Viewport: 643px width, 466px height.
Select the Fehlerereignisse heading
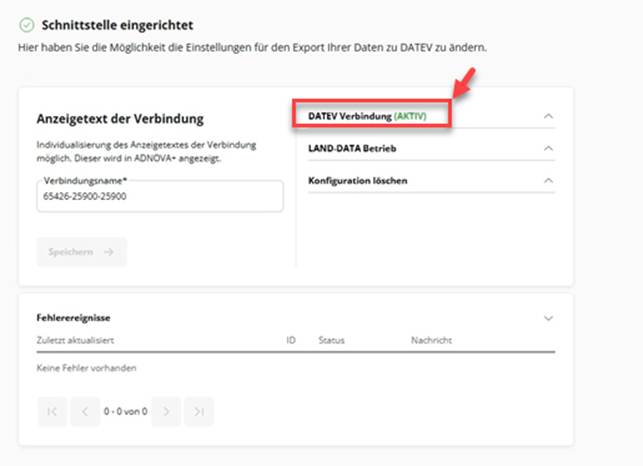tap(73, 318)
